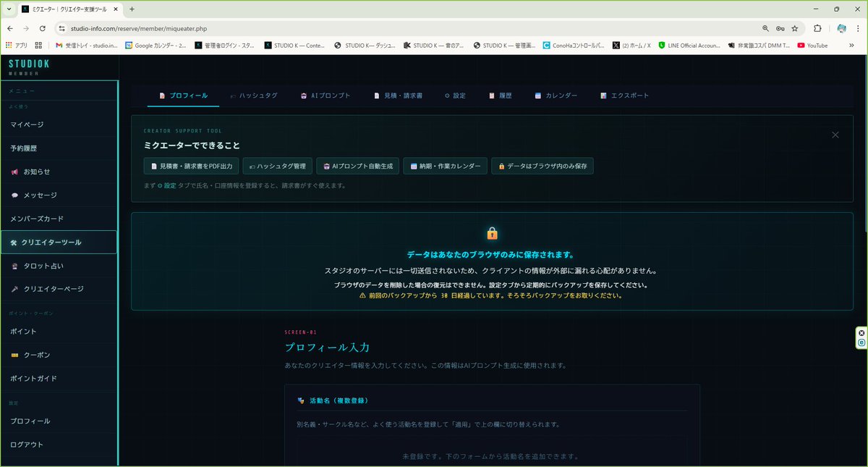Reload the page with the refresh icon

[43, 28]
